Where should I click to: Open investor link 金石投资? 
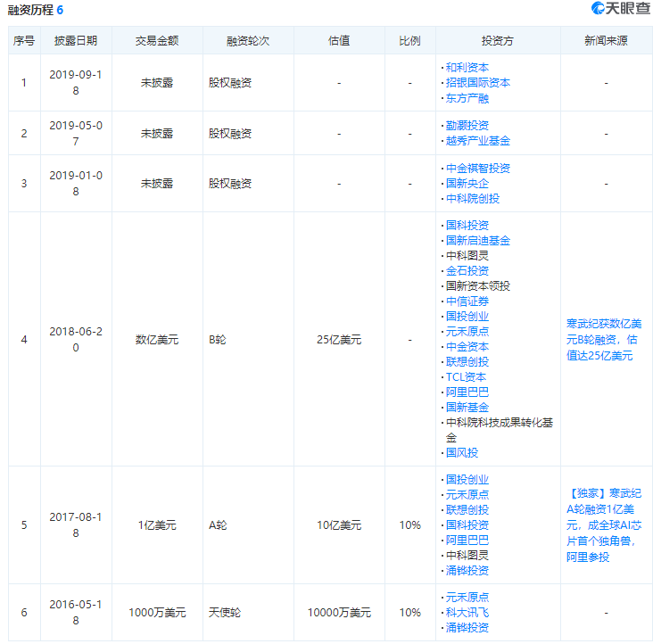[x=467, y=270]
